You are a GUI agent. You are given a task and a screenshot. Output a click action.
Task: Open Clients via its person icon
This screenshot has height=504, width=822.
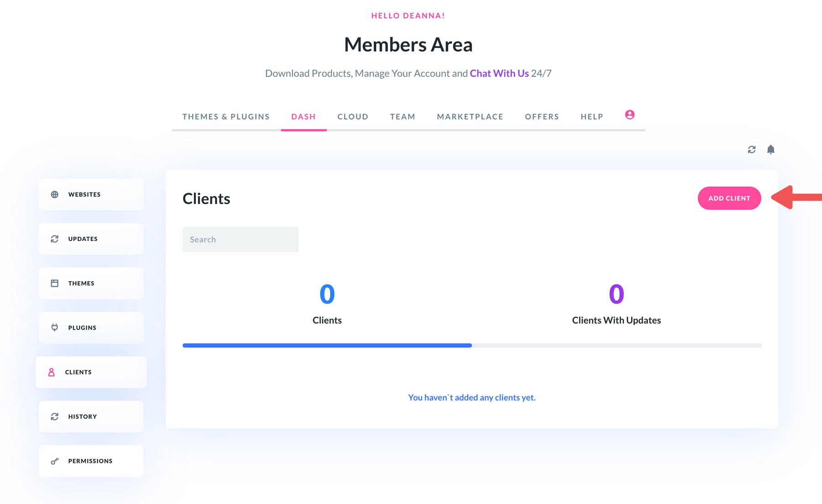coord(51,372)
